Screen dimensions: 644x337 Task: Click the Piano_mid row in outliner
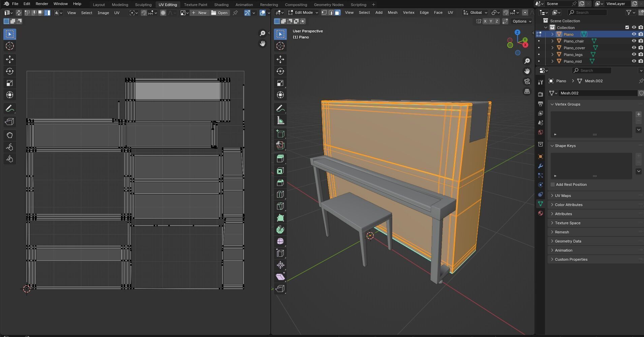tap(589, 61)
